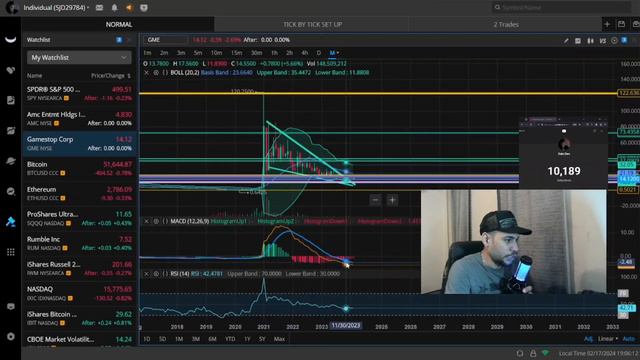The image size is (640, 360).
Task: Open the message center icon near the sidebar bottom
Action: (11, 307)
